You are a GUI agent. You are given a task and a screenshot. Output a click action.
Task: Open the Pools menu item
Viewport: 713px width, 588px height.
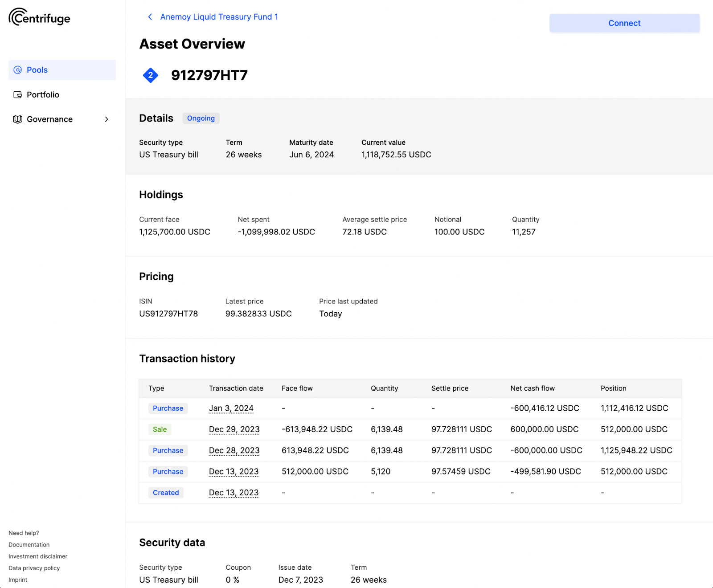point(37,70)
